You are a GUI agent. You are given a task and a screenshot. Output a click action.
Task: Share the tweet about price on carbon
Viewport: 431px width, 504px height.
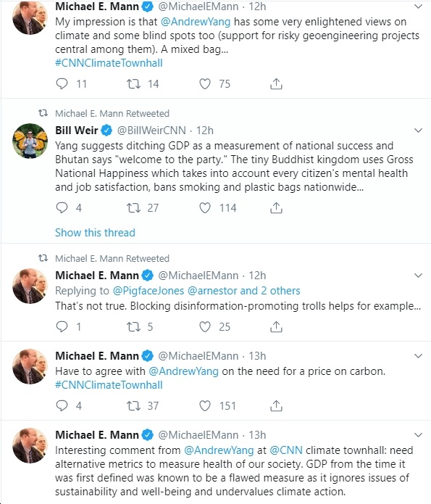tap(276, 406)
